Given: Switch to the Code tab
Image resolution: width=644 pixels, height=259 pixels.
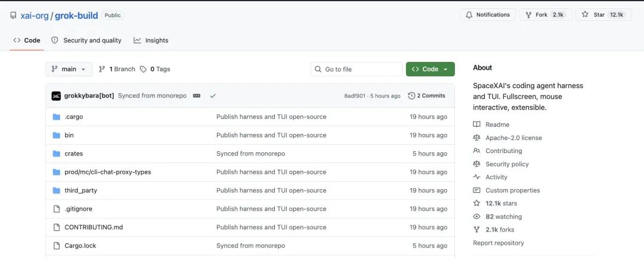Looking at the screenshot, I should (x=27, y=40).
